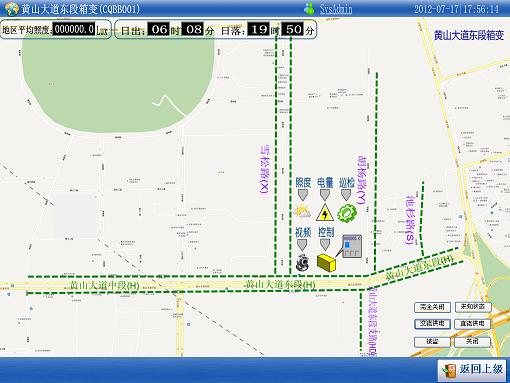This screenshot has height=383, width=510.
Task: Expand the gray arrow under 照度
Action: pos(302,195)
